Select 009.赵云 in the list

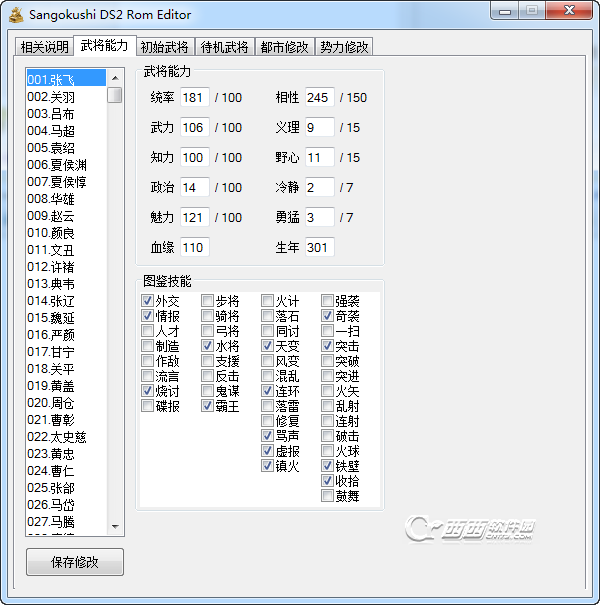[66, 216]
